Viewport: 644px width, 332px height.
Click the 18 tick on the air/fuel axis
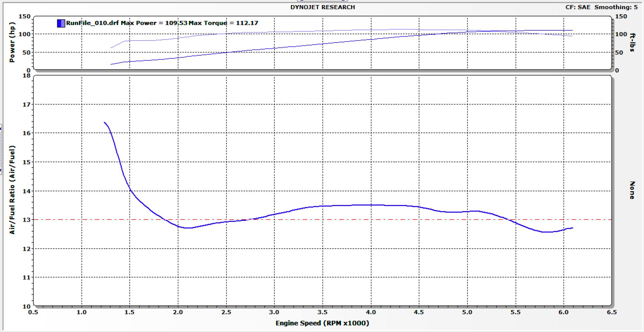click(x=27, y=76)
